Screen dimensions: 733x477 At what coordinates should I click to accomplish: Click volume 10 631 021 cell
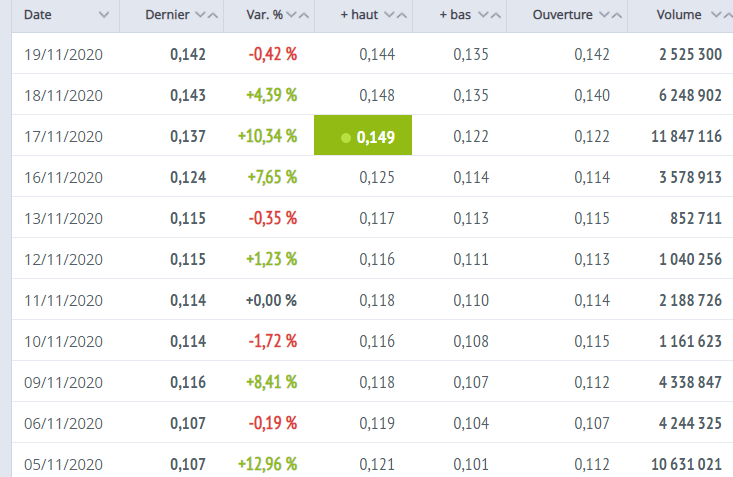[x=687, y=464]
